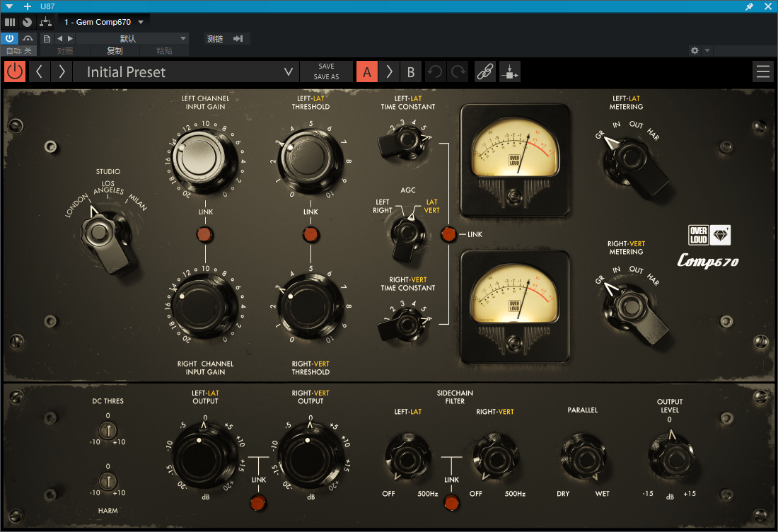Screen dimensions: 778x532
Task: Open the settings gear icon
Action: click(695, 50)
